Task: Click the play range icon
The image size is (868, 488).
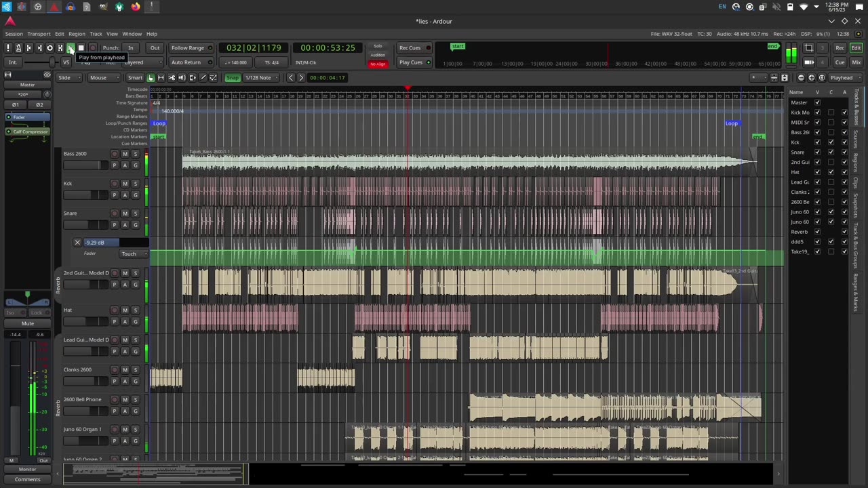Action: coord(60,48)
